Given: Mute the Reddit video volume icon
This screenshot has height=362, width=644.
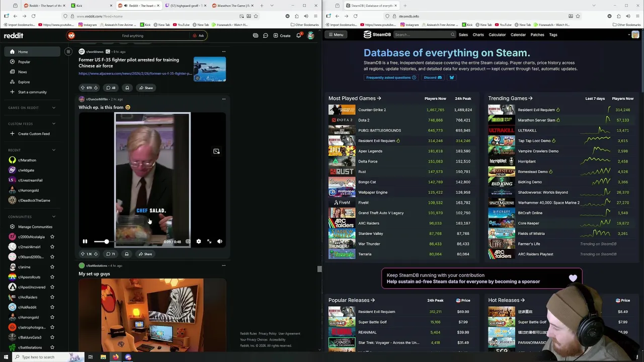Looking at the screenshot, I should pos(220,242).
